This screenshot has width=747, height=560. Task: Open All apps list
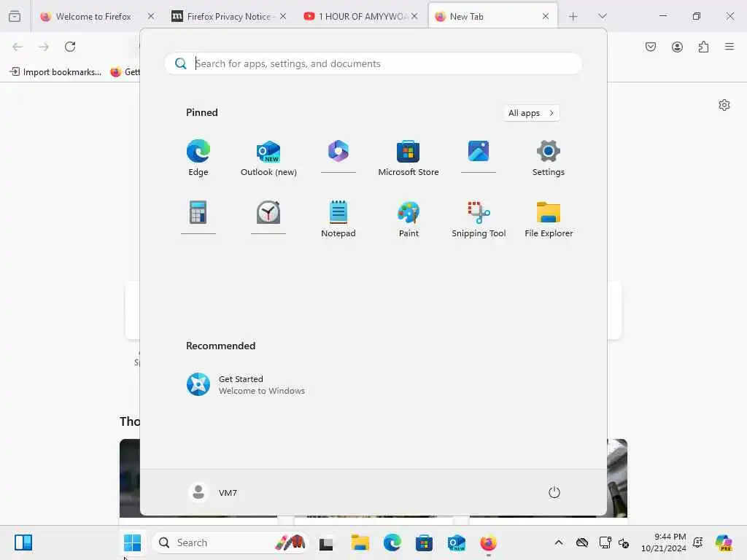coord(531,113)
